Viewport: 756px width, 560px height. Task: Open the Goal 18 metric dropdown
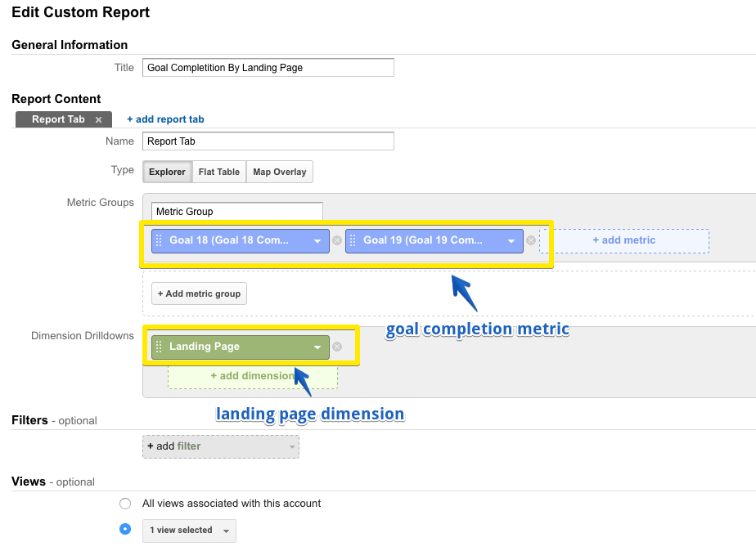coord(319,240)
